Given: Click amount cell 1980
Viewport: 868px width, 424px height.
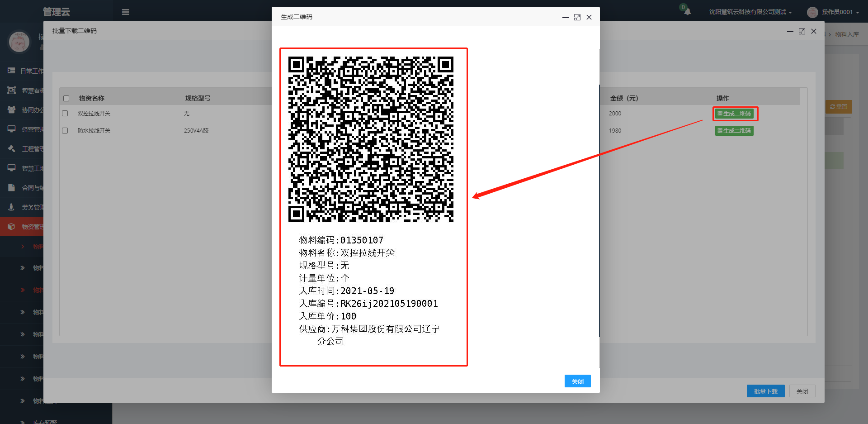Looking at the screenshot, I should 615,131.
